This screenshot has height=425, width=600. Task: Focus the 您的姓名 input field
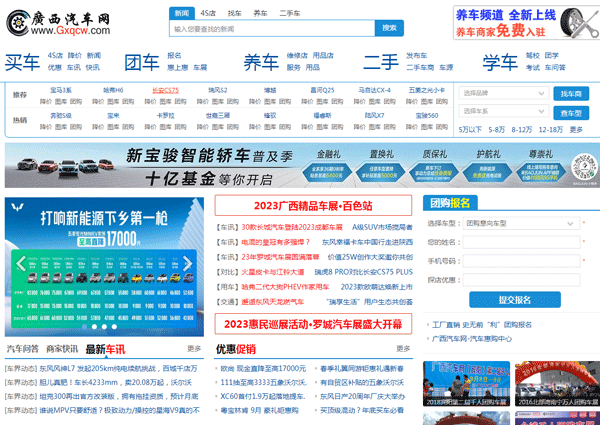[x=521, y=242]
